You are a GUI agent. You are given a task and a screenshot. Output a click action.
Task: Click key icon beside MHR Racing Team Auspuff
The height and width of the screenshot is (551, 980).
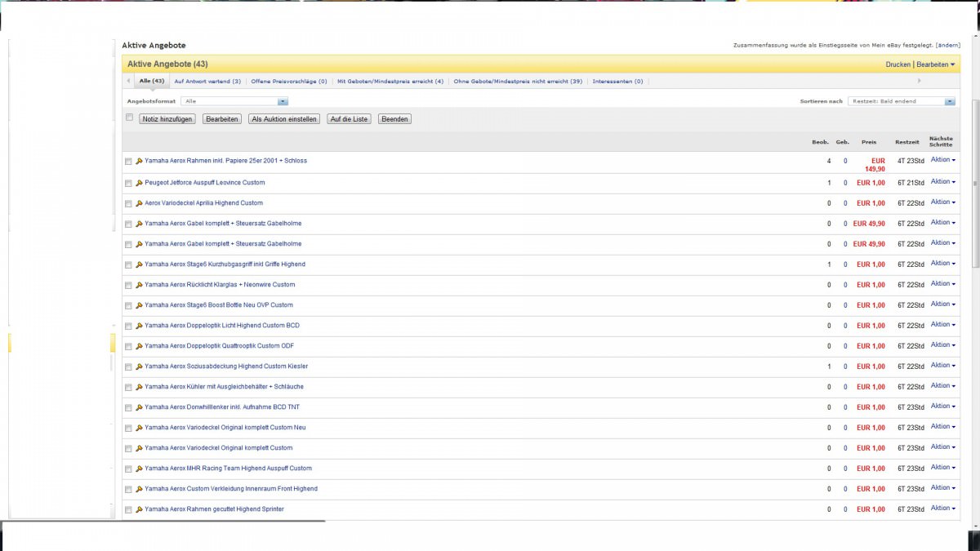tap(139, 469)
